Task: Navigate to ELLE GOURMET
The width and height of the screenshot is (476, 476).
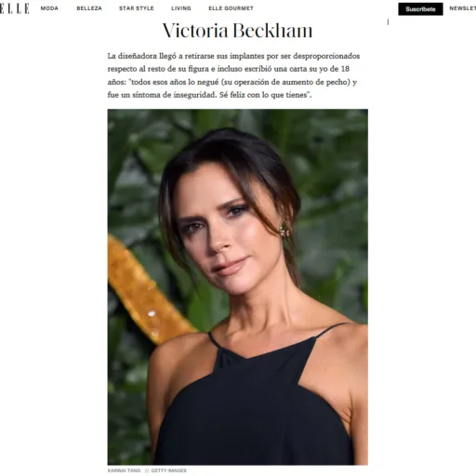Action: click(x=231, y=8)
